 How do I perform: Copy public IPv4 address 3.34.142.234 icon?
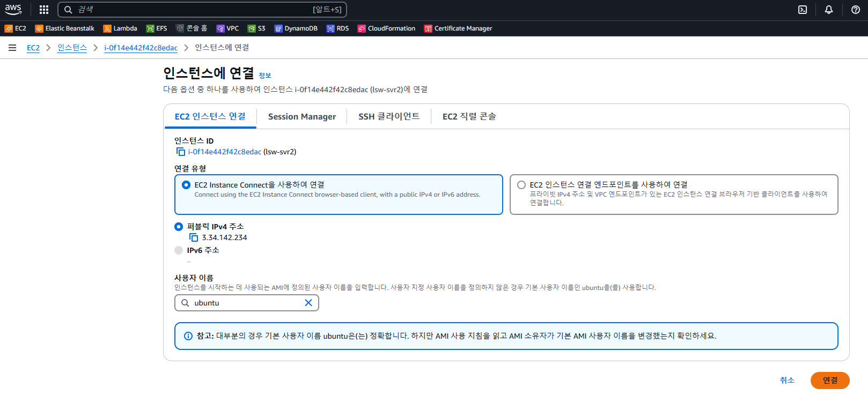tap(194, 237)
